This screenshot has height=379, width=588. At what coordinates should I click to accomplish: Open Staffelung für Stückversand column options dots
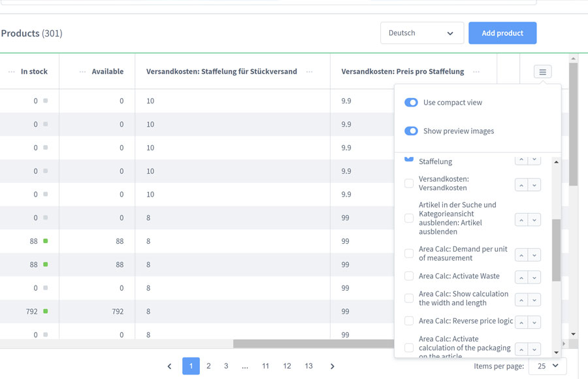310,72
